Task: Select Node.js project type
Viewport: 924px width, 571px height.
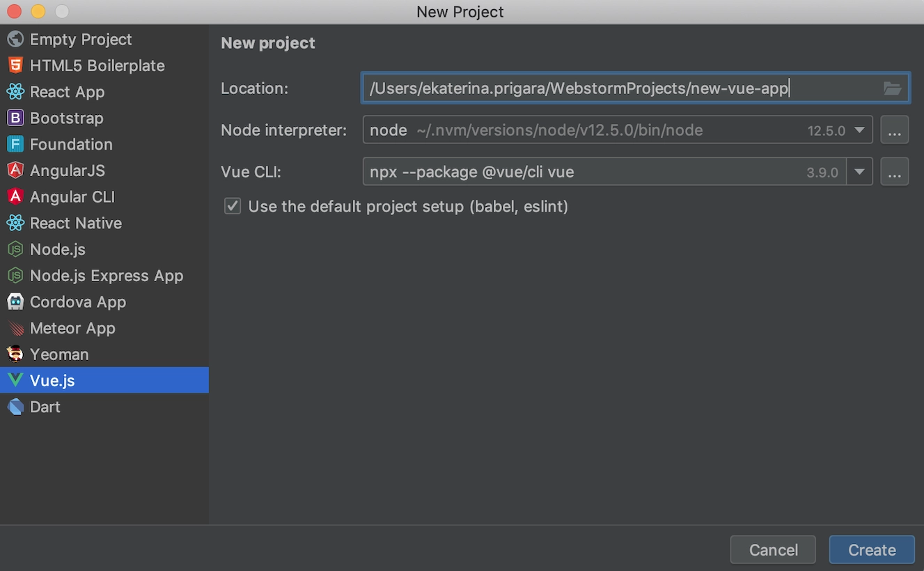Action: [104, 249]
